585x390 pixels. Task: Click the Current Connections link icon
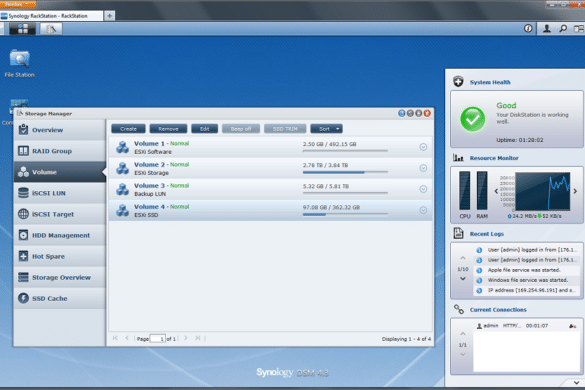click(459, 309)
